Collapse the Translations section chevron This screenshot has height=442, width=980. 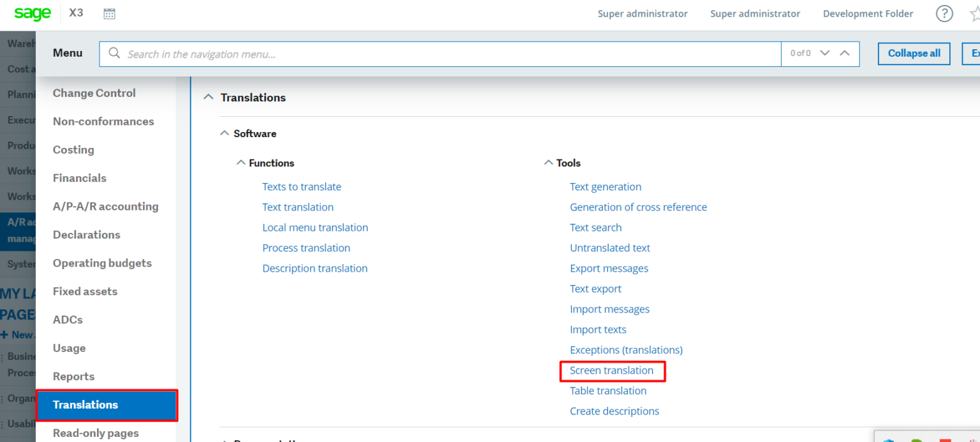(x=208, y=97)
